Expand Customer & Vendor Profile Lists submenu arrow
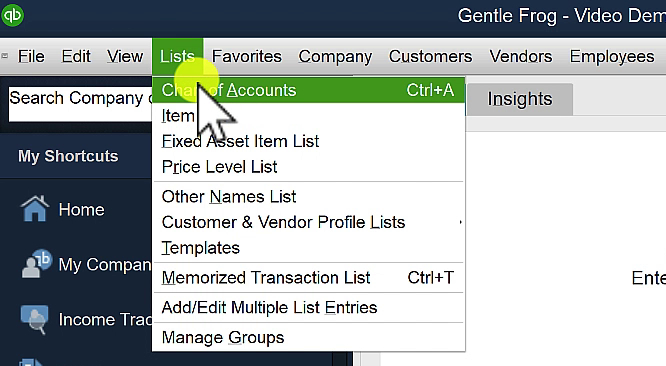Screen dimensions: 666x366 tap(460, 222)
